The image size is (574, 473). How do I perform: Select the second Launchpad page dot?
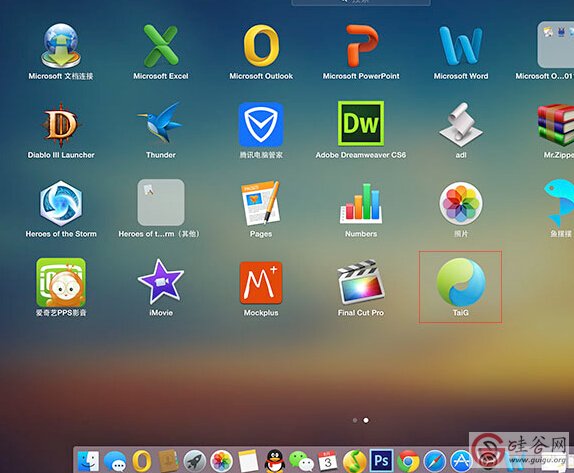(x=366, y=420)
